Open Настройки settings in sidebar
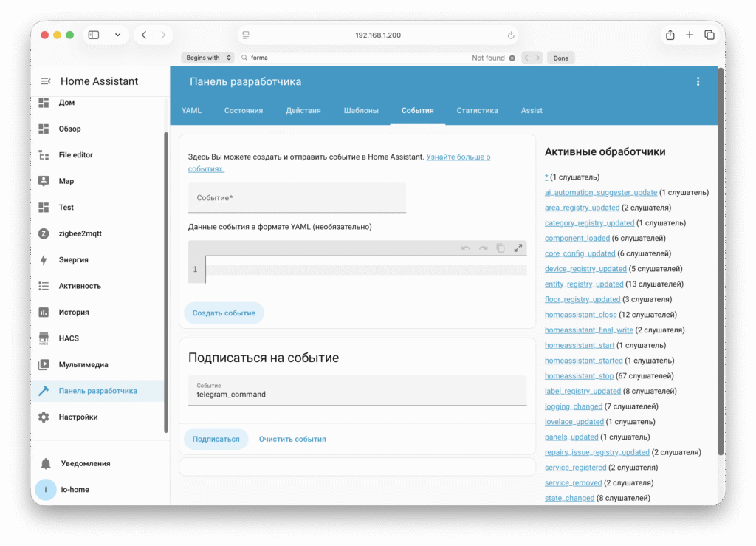 point(78,417)
